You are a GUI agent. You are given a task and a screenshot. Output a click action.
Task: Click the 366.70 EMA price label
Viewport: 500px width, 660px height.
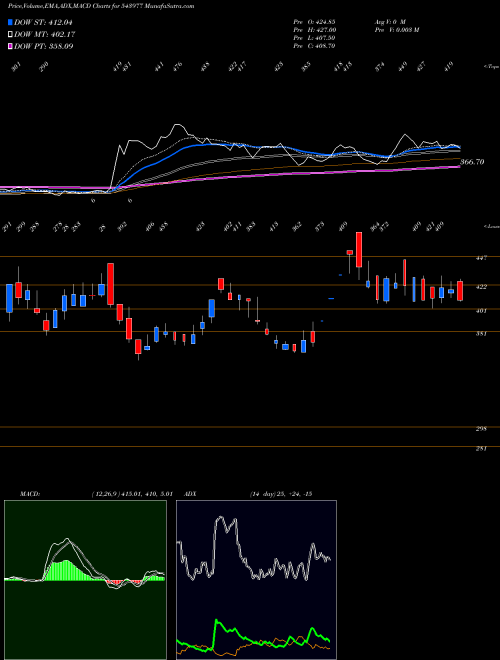coord(472,162)
